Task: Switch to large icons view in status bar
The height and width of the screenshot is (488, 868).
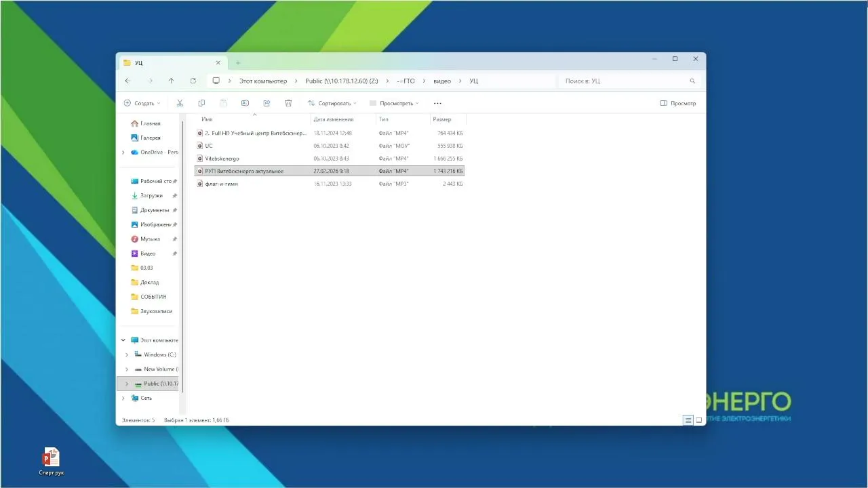Action: [699, 420]
